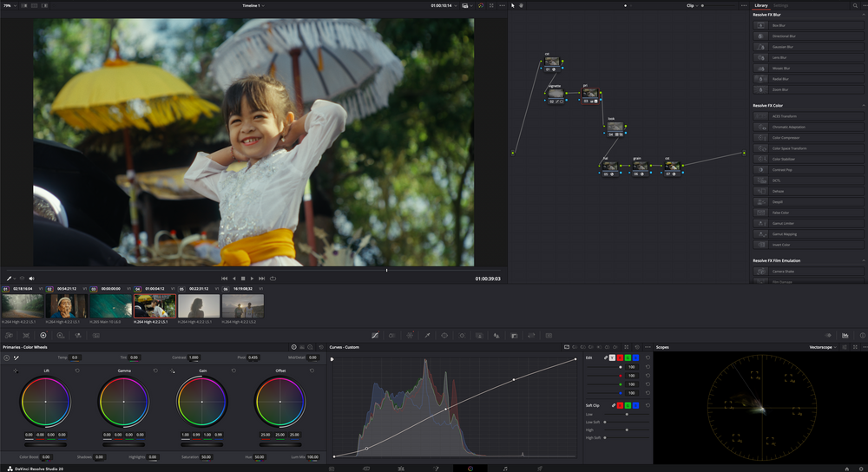Click the Gain master wheel slider
868x472 pixels.
(202, 444)
